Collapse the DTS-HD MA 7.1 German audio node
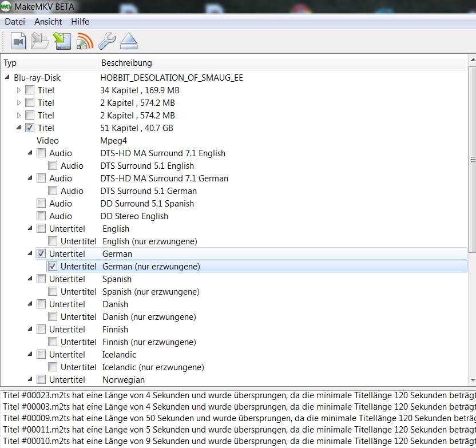 pos(30,178)
